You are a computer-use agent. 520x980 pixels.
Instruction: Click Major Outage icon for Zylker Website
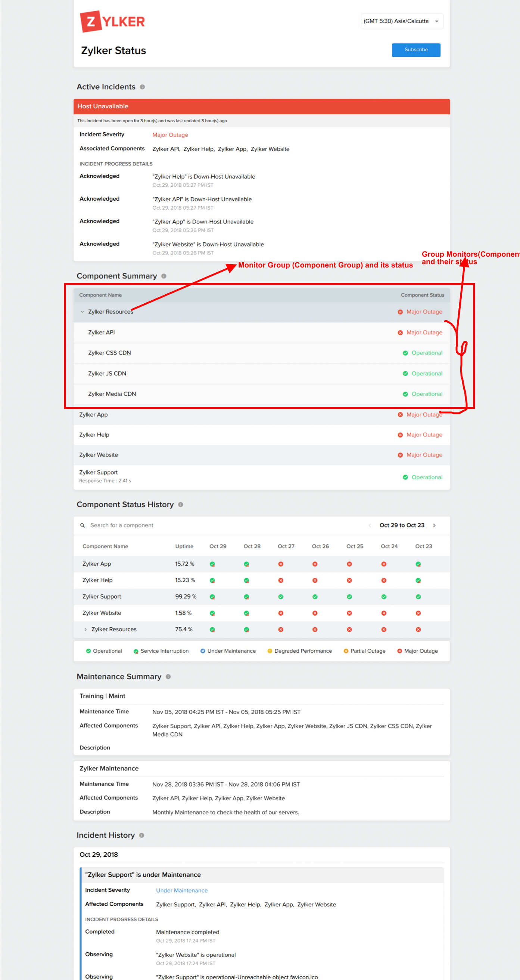400,455
